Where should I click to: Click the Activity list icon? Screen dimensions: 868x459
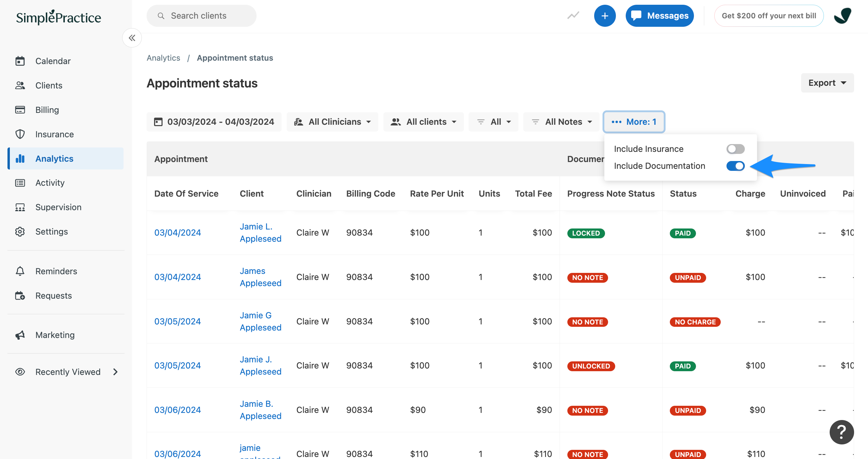tap(20, 183)
